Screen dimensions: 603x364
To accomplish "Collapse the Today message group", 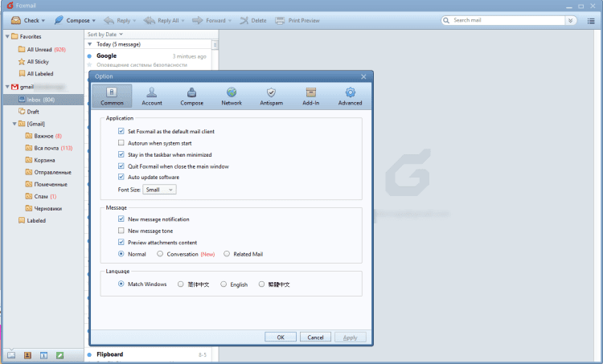I will 89,44.
